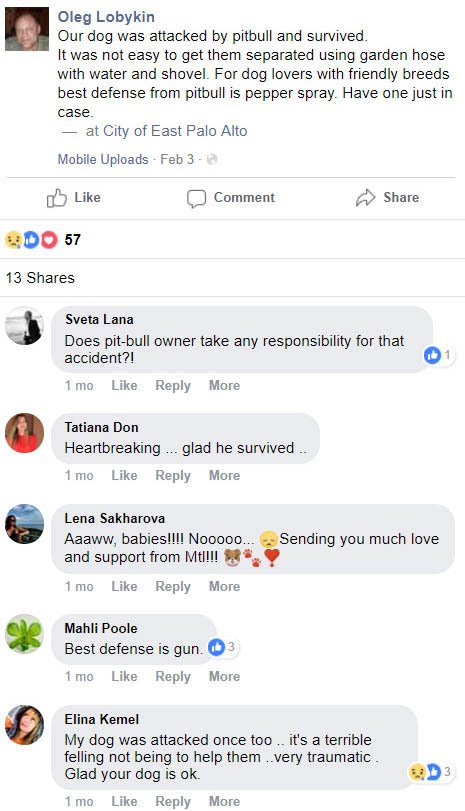Expand More options on Tatiana Don's comment
This screenshot has height=811, width=465.
tap(224, 475)
